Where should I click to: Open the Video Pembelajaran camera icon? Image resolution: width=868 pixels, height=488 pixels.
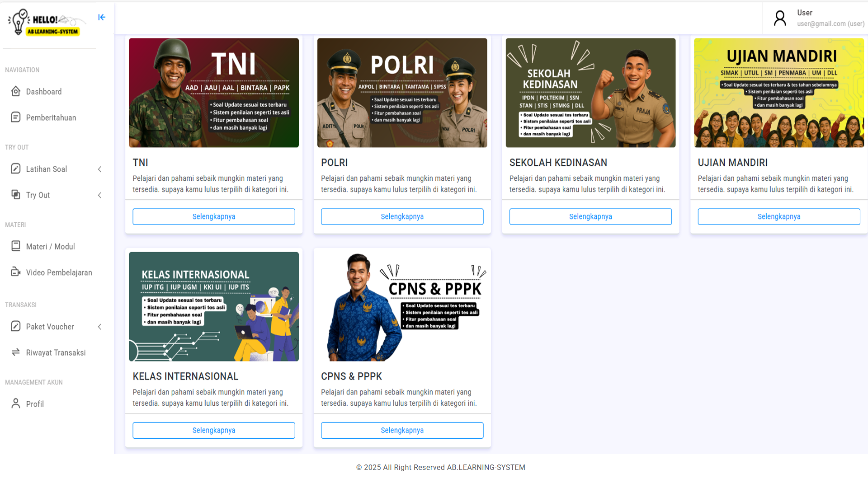click(x=16, y=272)
